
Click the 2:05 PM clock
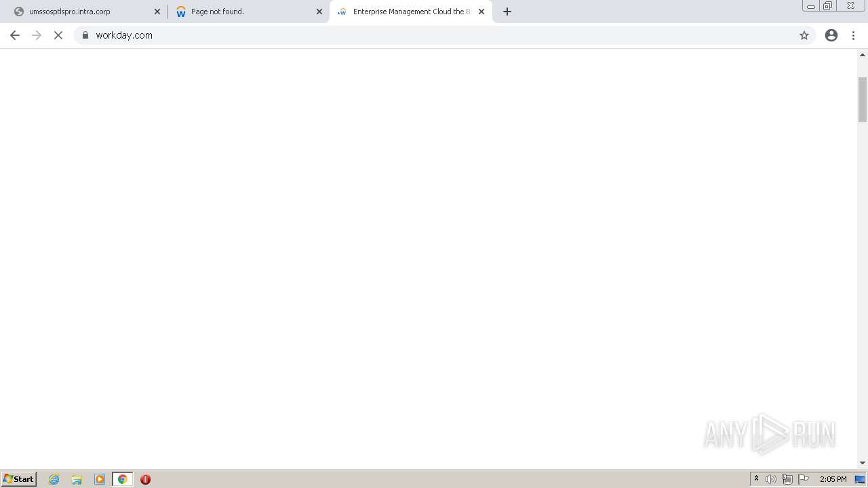coord(833,479)
